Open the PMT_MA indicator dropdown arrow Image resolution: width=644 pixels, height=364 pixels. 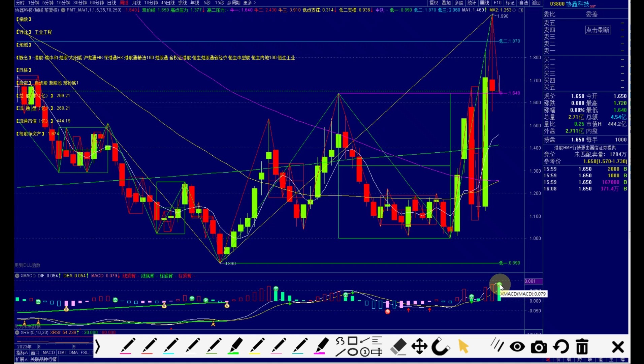click(x=63, y=10)
